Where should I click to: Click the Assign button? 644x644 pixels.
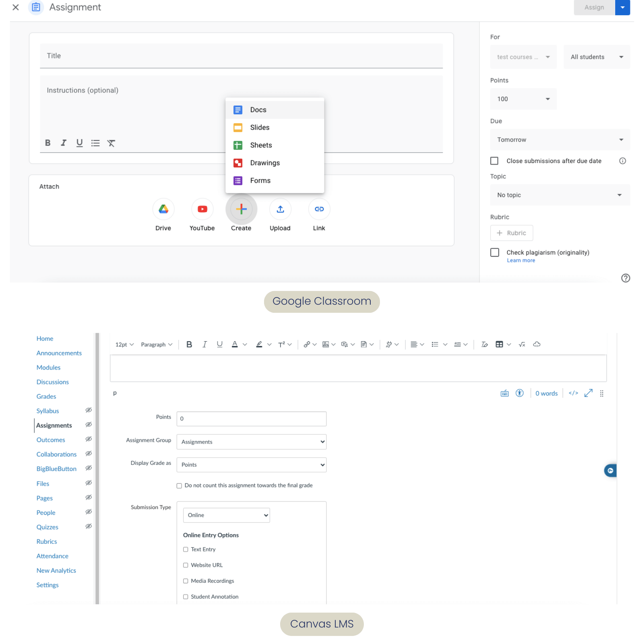pos(594,7)
